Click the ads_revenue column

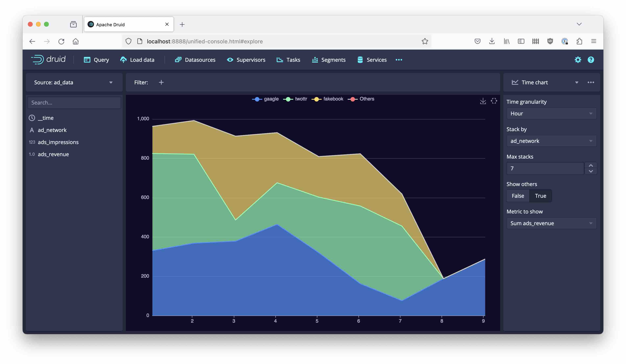(x=53, y=154)
